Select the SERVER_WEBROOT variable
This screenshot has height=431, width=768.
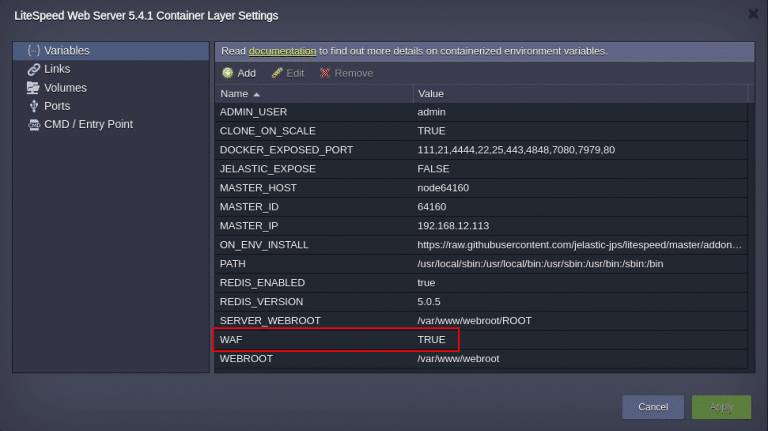[x=270, y=321]
